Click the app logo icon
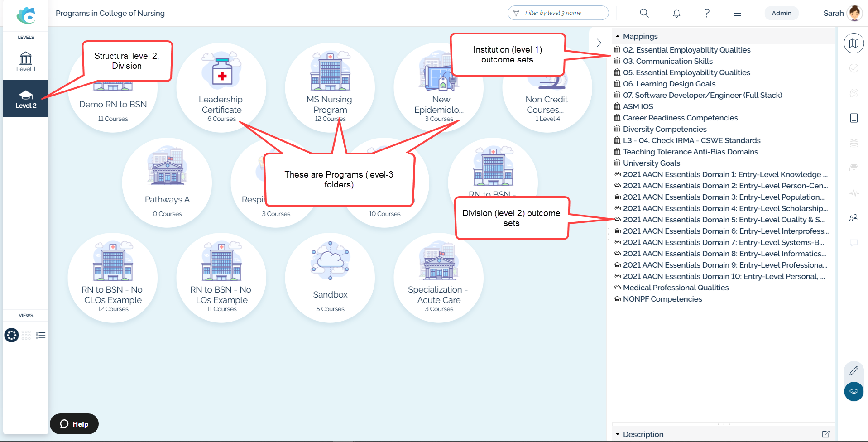The image size is (868, 442). point(26,15)
